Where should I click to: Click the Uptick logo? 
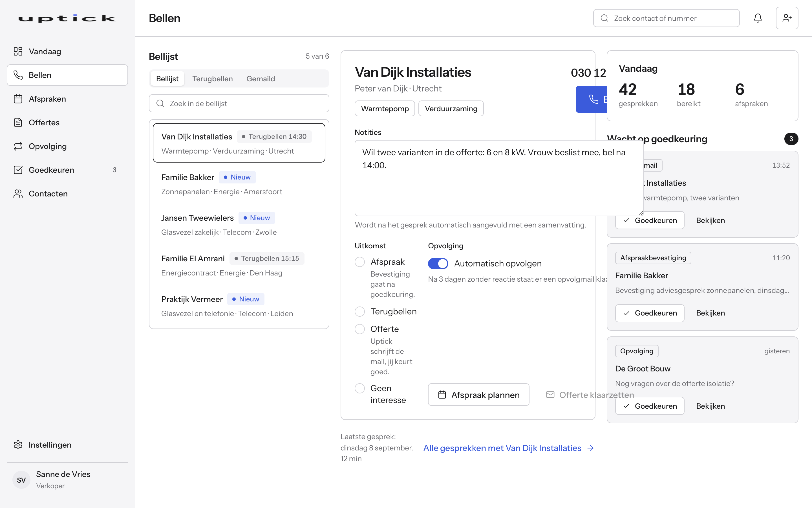(67, 18)
